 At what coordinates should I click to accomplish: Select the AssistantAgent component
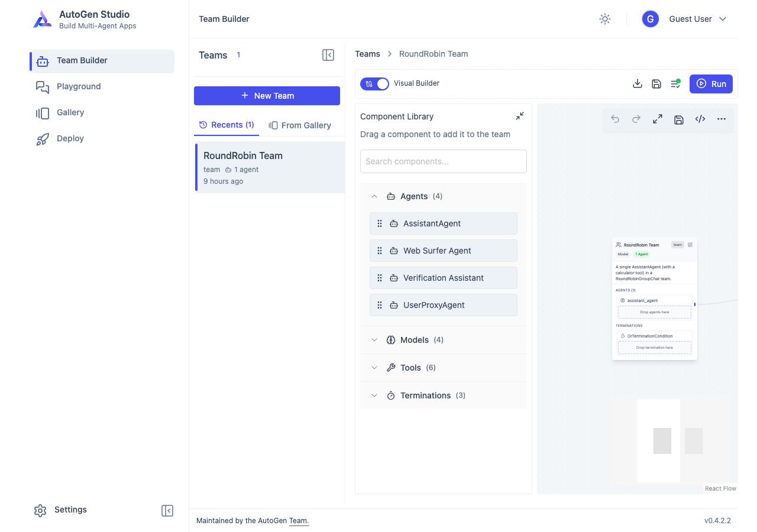(444, 223)
